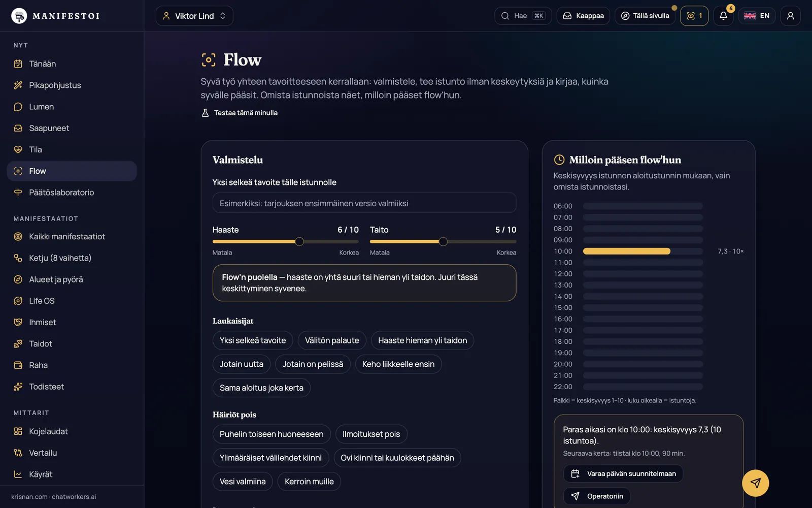The height and width of the screenshot is (508, 812).
Task: Click the floating yellow send button
Action: tap(755, 483)
